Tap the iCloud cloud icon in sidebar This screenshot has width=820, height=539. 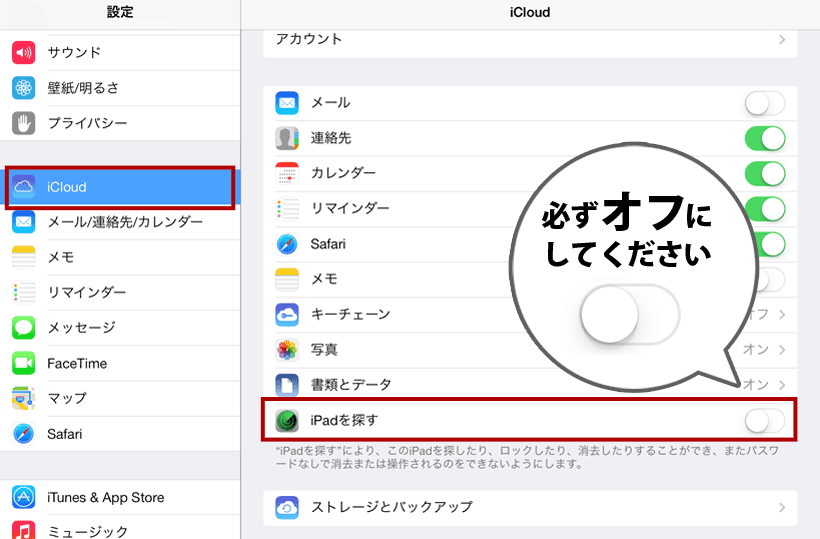24,187
